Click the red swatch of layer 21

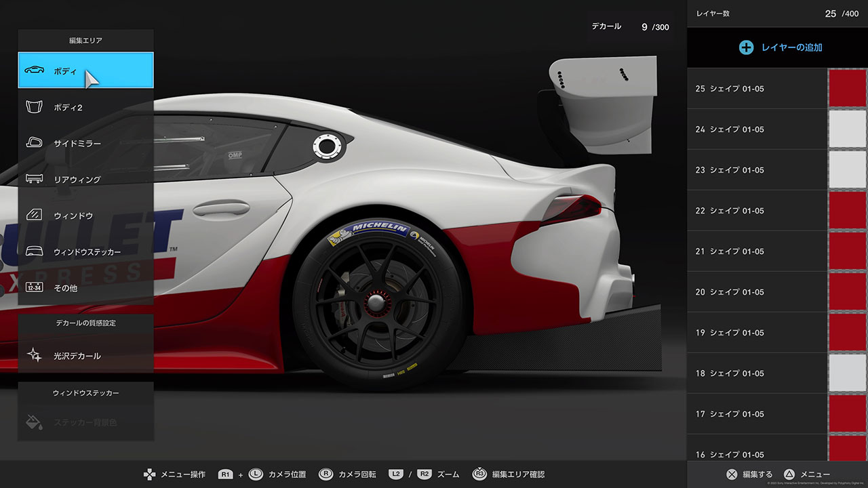tap(848, 251)
